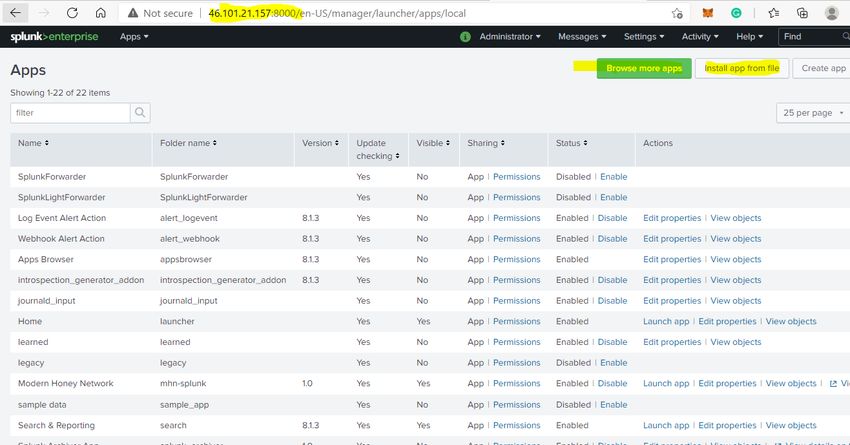
Task: Select the mhn-splunk folder name cell
Action: 183,383
